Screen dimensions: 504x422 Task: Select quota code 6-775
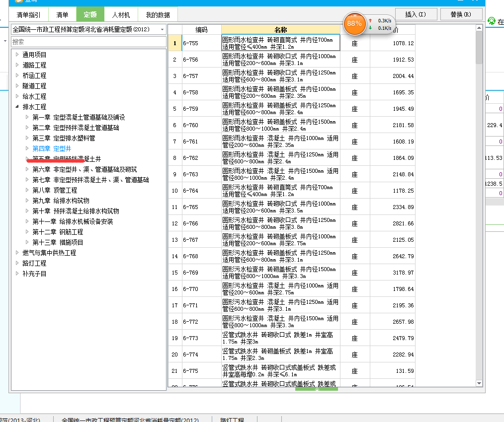click(x=190, y=370)
